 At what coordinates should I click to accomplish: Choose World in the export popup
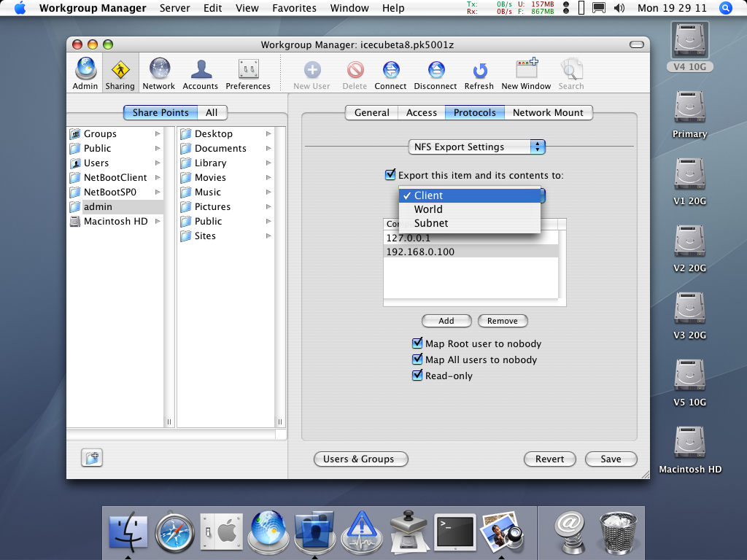click(x=470, y=209)
